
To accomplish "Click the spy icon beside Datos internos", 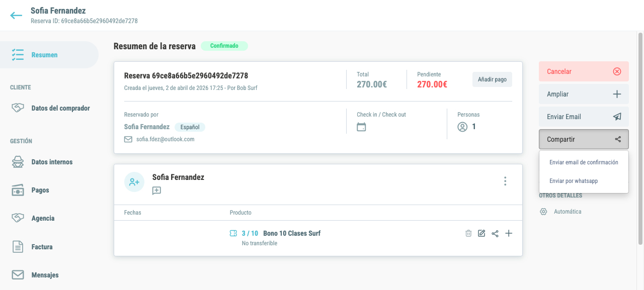I will point(18,162).
